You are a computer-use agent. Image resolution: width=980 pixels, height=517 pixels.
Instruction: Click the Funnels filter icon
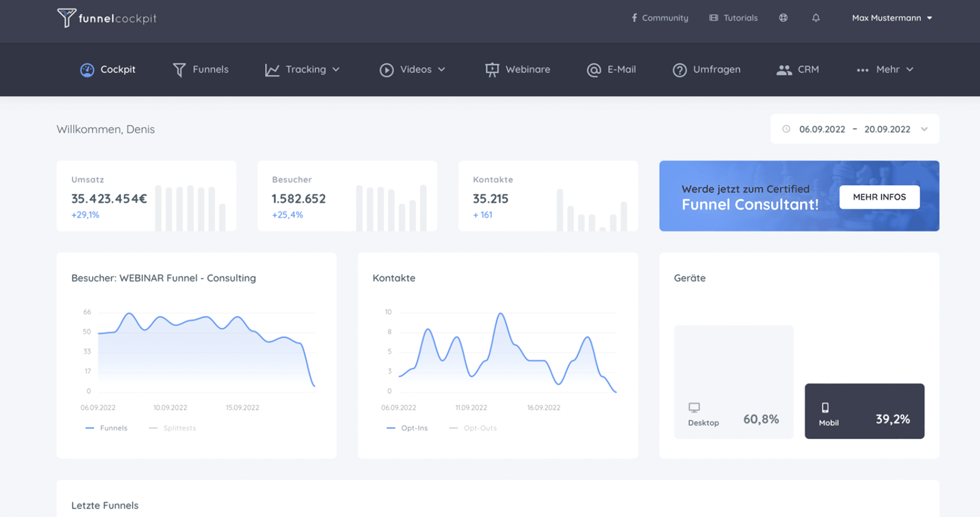[179, 69]
